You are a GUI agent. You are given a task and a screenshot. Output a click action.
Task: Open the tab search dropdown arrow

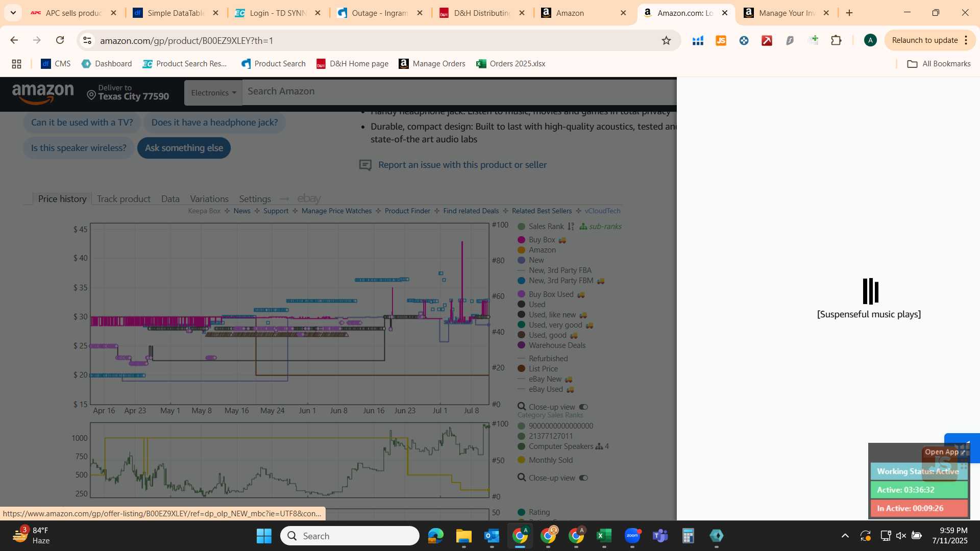(13, 13)
